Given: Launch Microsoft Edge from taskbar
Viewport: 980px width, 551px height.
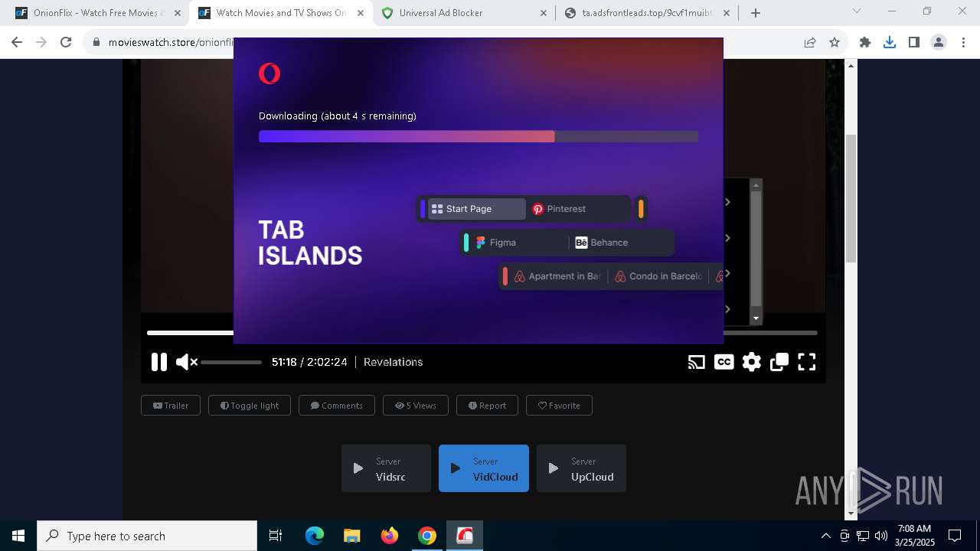Looking at the screenshot, I should click(x=315, y=536).
